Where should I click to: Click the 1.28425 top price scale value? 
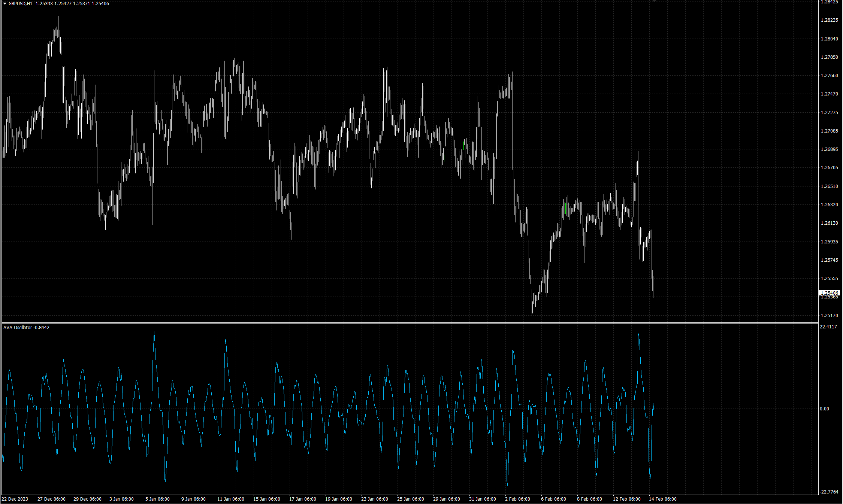[x=830, y=3]
